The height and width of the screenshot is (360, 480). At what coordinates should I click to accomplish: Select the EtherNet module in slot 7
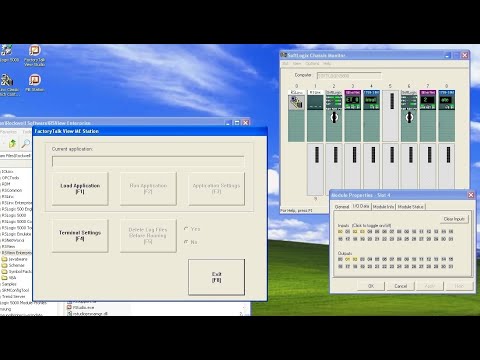click(x=428, y=116)
